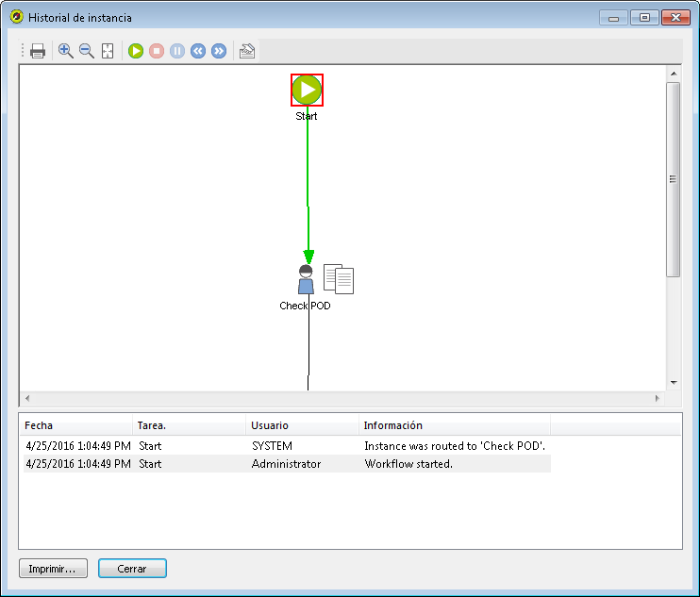Image resolution: width=700 pixels, height=597 pixels.
Task: Click the documents icon beside Check POD
Action: click(339, 279)
